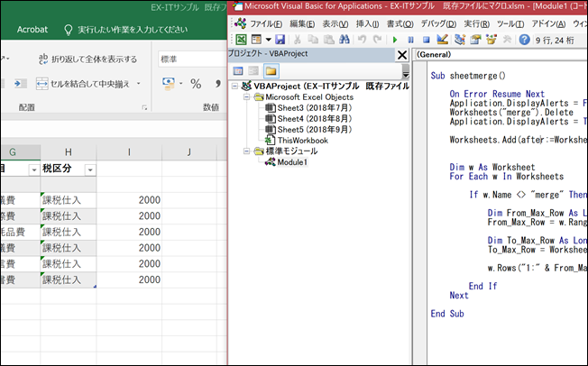The height and width of the screenshot is (366, 588).
Task: Open Project Explorer toolbar icon
Action: click(460, 40)
